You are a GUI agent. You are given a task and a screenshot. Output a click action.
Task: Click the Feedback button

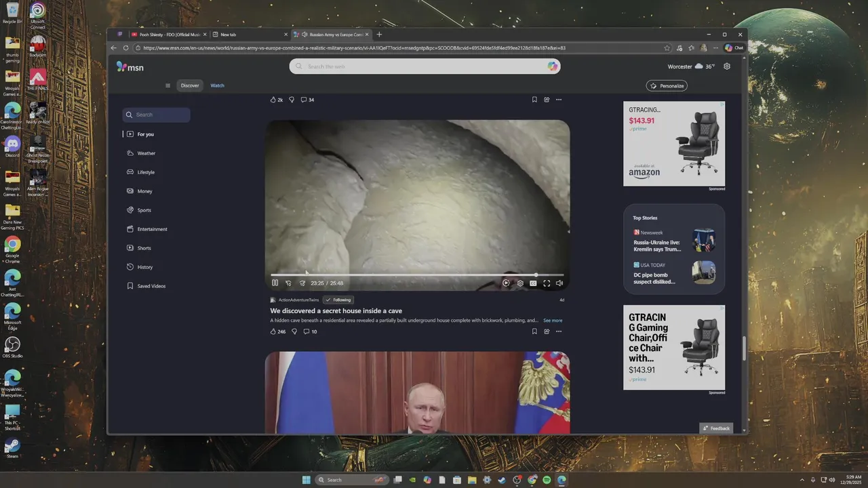pos(716,428)
